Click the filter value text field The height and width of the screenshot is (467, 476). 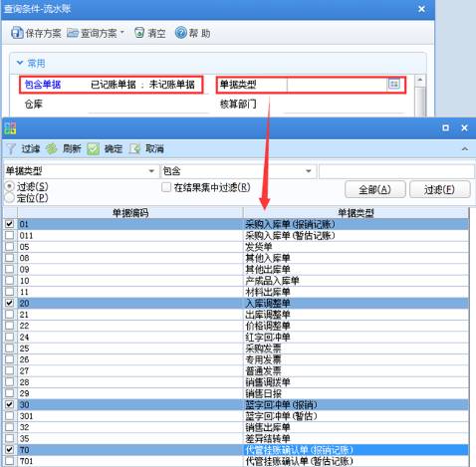(x=396, y=171)
